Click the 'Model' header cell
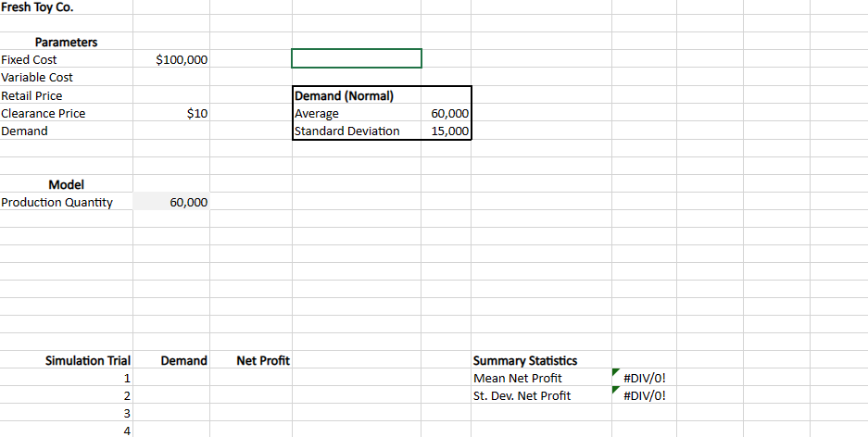 point(67,184)
